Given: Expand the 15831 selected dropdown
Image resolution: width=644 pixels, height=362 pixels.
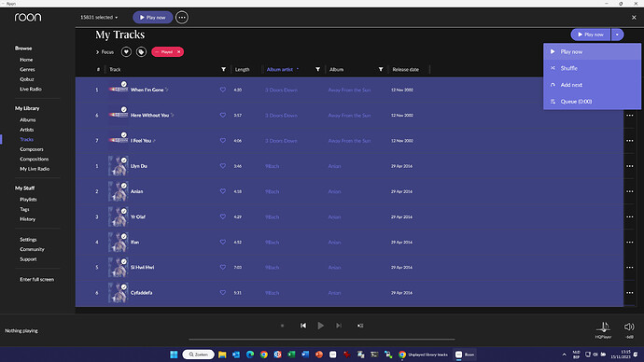Looking at the screenshot, I should pyautogui.click(x=99, y=17).
